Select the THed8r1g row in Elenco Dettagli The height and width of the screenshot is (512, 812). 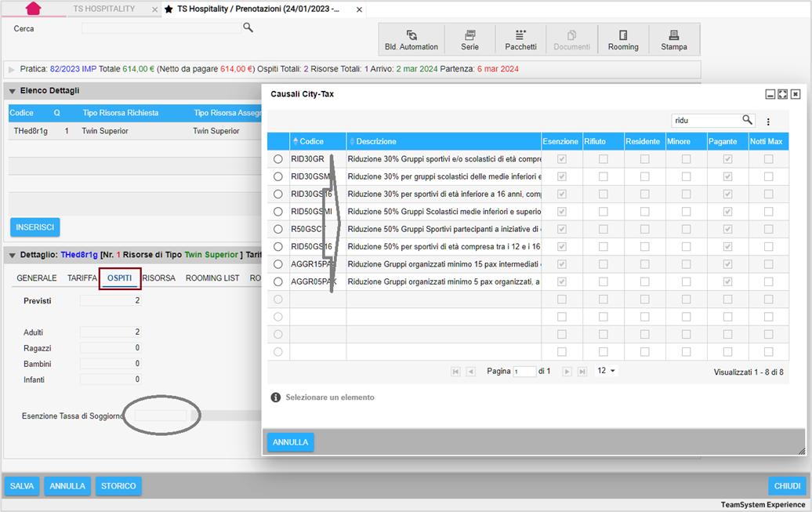(136, 131)
